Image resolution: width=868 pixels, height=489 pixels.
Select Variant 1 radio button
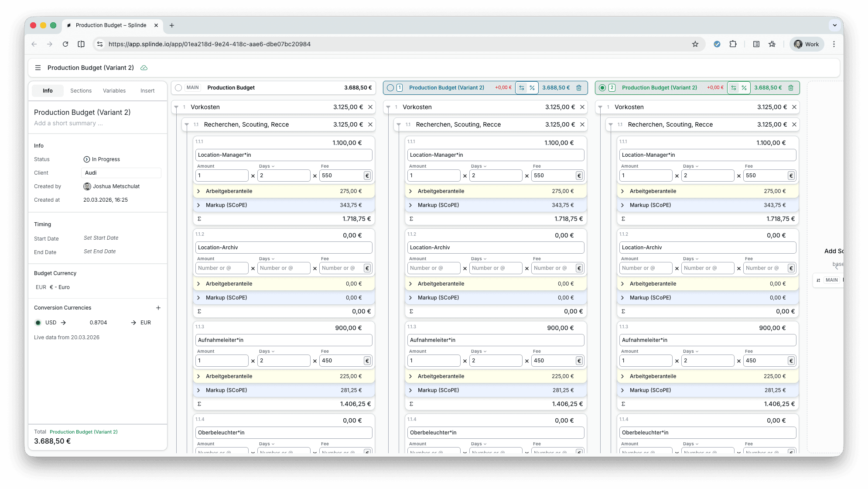390,88
